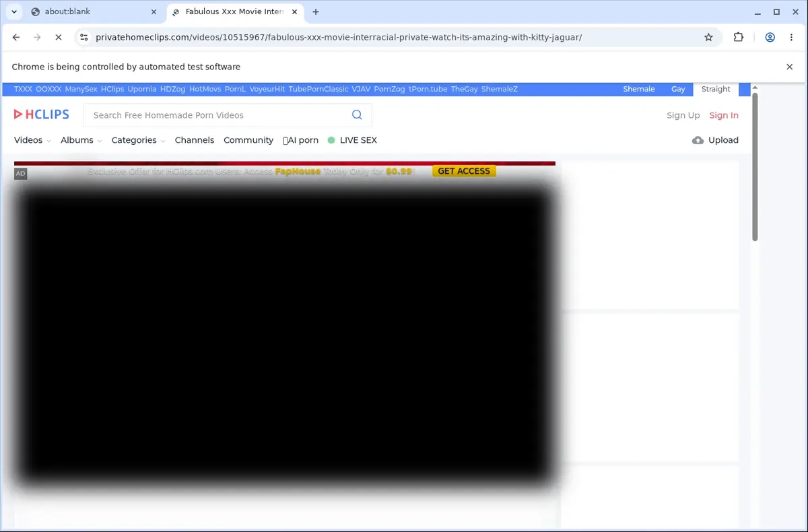The image size is (808, 532).
Task: Click the HCLIPS logo
Action: pos(42,114)
